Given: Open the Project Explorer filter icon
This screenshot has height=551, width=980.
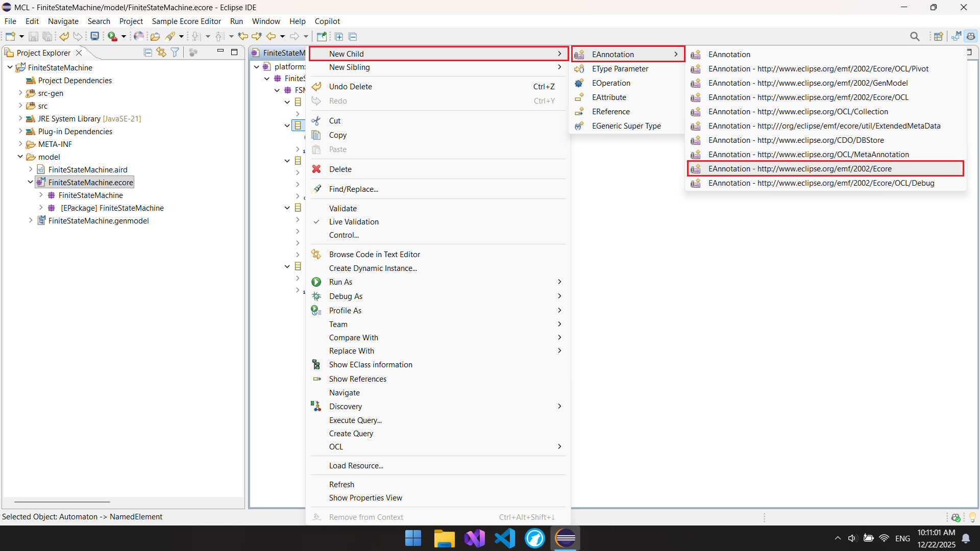Looking at the screenshot, I should (x=175, y=53).
